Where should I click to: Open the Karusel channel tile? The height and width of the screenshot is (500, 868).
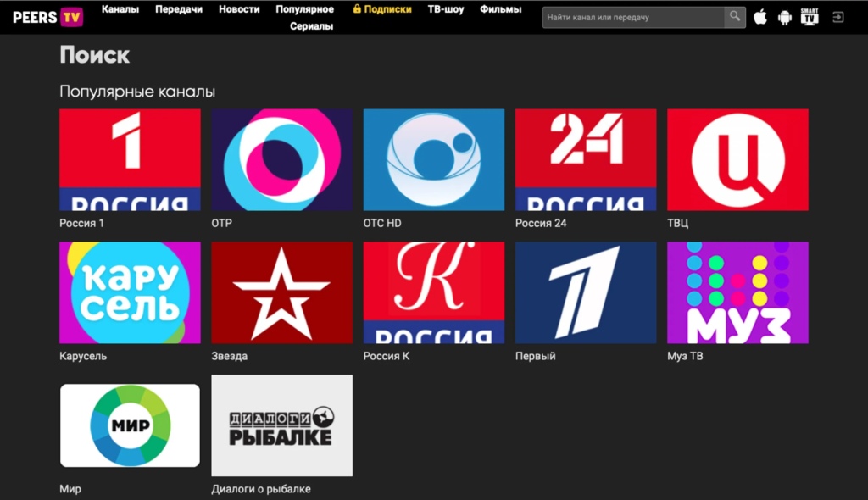point(130,292)
